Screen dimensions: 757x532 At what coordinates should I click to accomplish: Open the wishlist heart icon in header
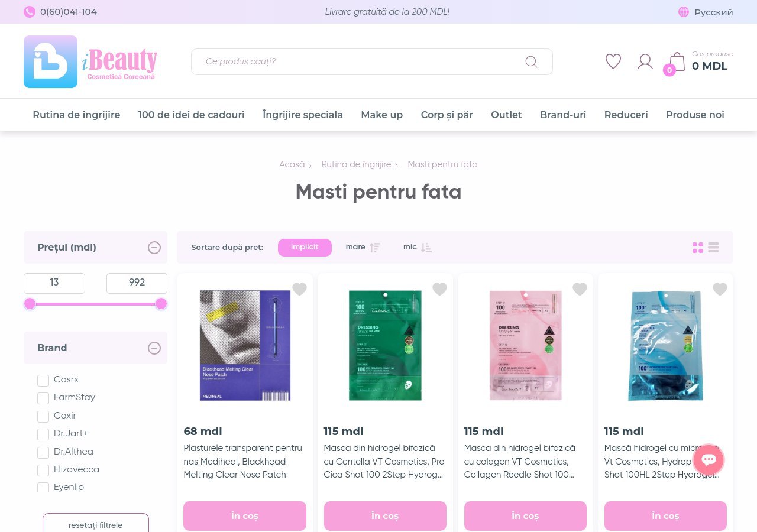[613, 61]
